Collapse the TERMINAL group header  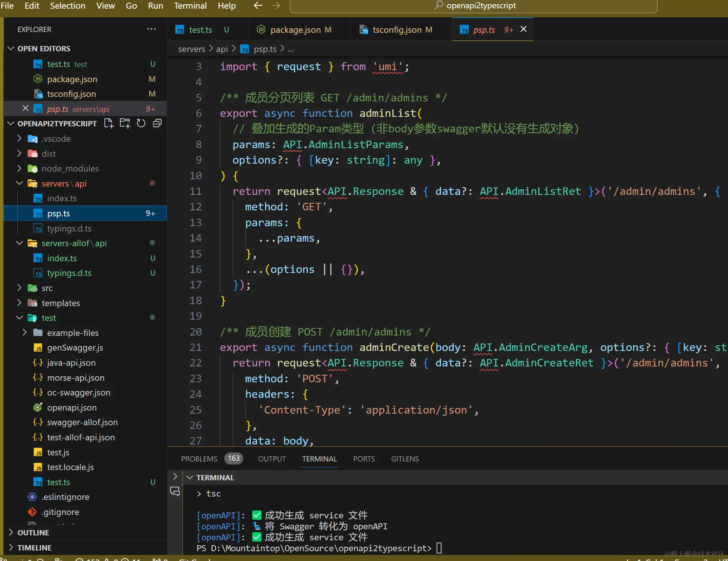click(x=190, y=477)
